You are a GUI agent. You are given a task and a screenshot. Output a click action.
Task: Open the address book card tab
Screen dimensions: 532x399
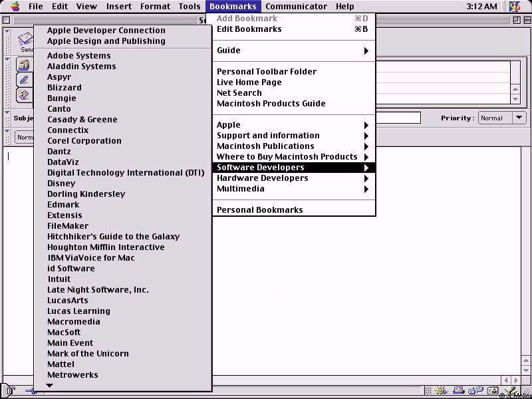25,65
